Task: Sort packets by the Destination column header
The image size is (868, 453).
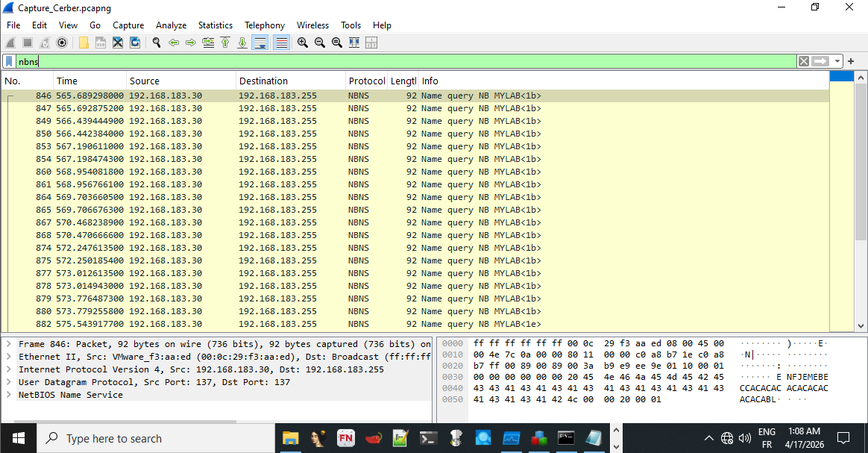Action: (291, 81)
